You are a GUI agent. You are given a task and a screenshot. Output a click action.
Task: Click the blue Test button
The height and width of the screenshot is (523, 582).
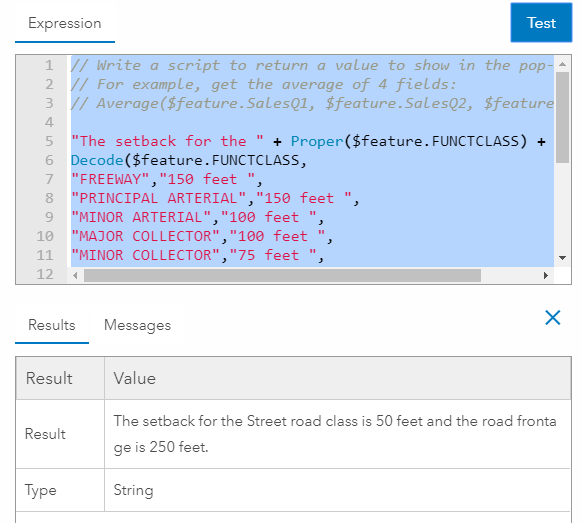[541, 23]
